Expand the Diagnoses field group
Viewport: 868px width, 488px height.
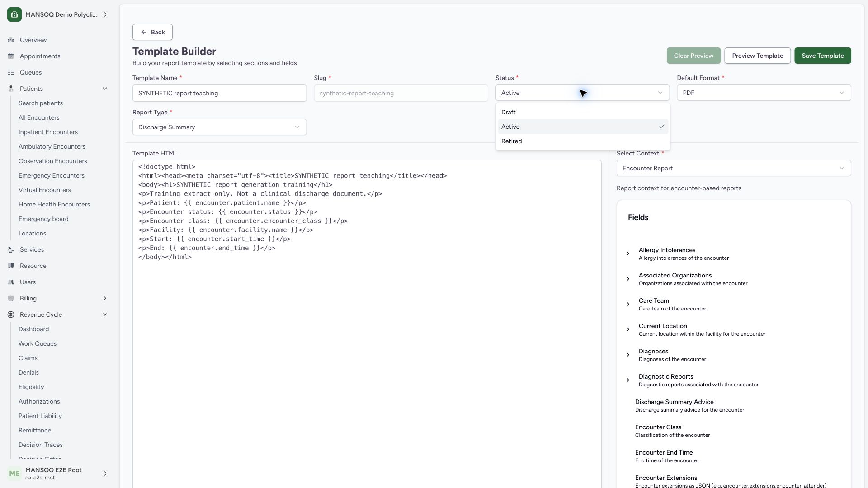628,355
